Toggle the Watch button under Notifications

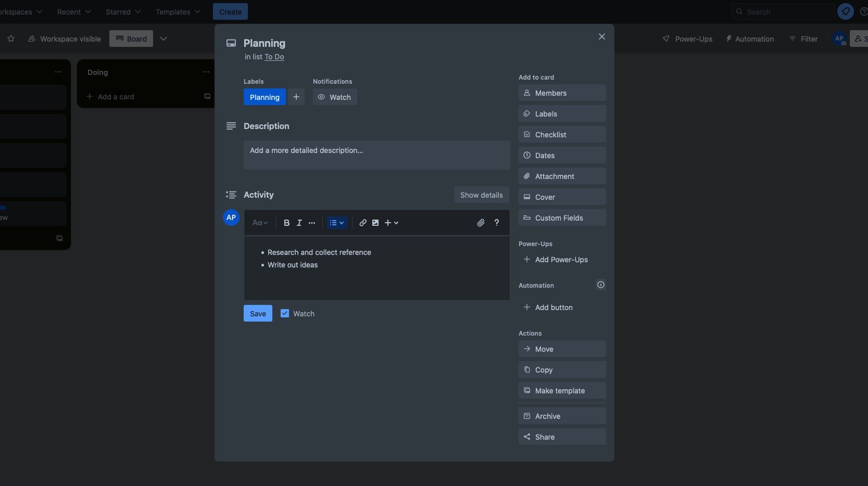335,97
